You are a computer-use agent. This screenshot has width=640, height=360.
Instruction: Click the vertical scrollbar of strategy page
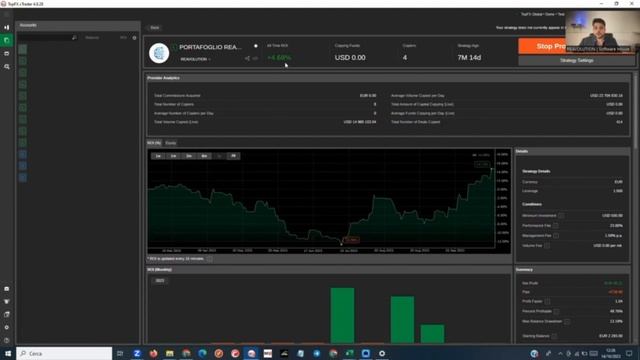(x=635, y=111)
